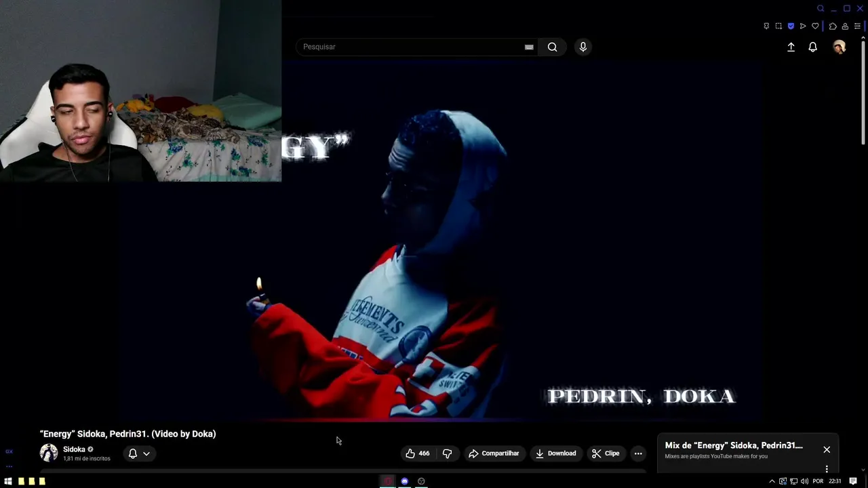The height and width of the screenshot is (488, 868).
Task: Click the Download button
Action: [555, 453]
